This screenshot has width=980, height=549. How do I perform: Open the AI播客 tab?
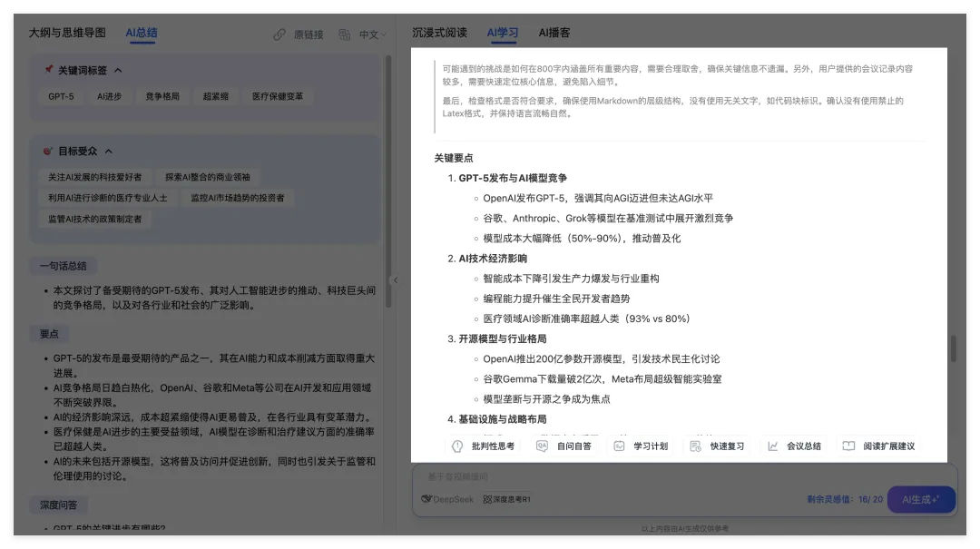point(554,33)
